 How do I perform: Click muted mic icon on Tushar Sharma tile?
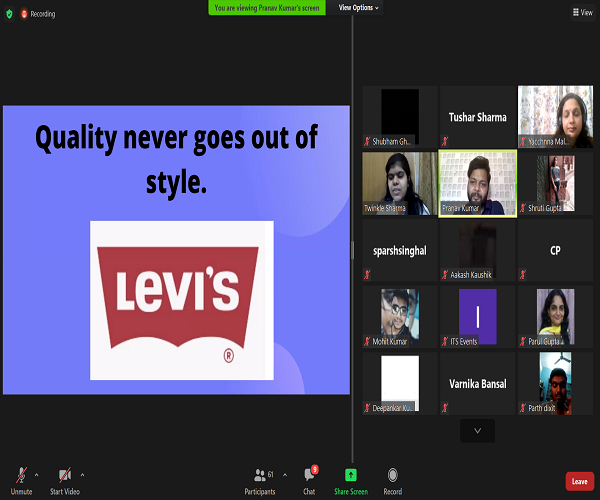pos(445,141)
